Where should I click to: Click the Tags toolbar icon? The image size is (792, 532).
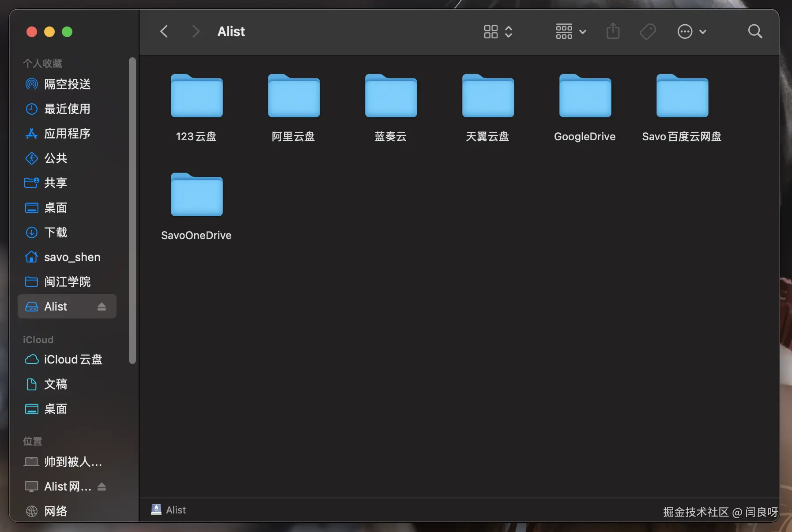pos(648,32)
